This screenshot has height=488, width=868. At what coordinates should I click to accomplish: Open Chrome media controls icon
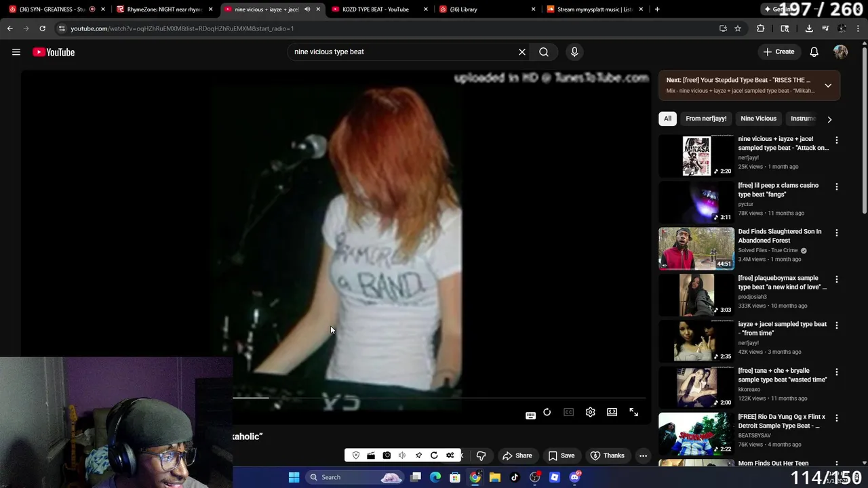coord(825,28)
